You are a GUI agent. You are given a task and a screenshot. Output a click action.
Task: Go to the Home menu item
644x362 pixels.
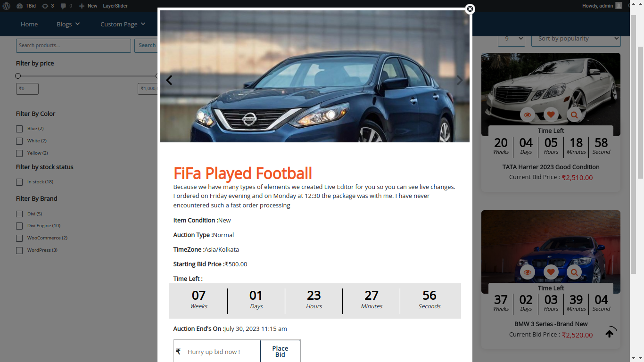[x=29, y=24]
